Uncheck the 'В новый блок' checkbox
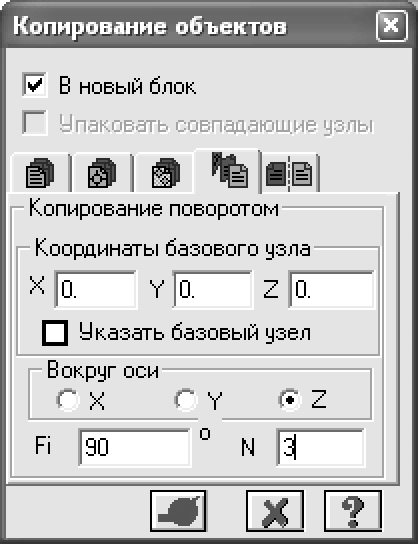 [x=34, y=84]
